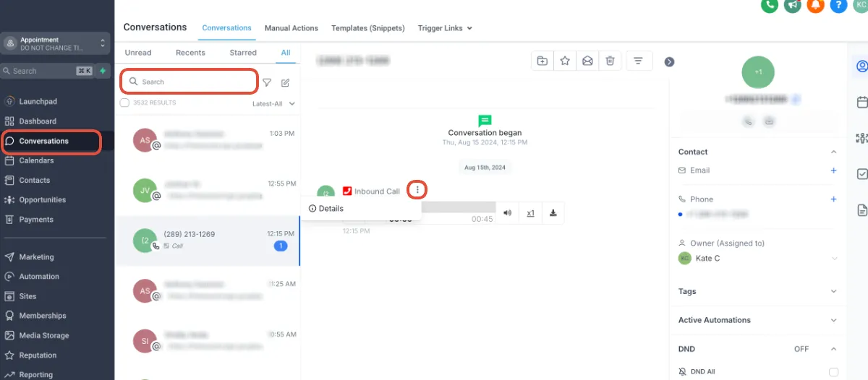868x380 pixels.
Task: Delete conversation with the trash icon
Action: tap(610, 61)
